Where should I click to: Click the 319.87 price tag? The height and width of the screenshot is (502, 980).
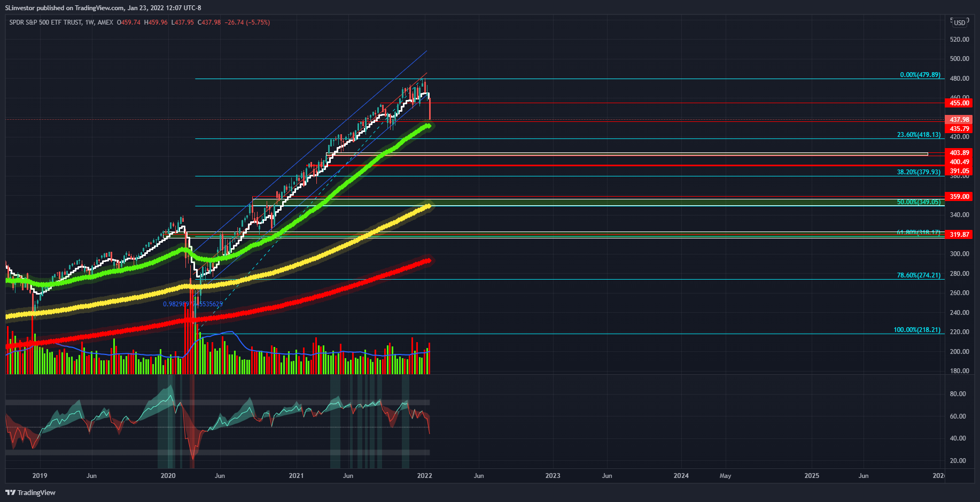point(959,235)
